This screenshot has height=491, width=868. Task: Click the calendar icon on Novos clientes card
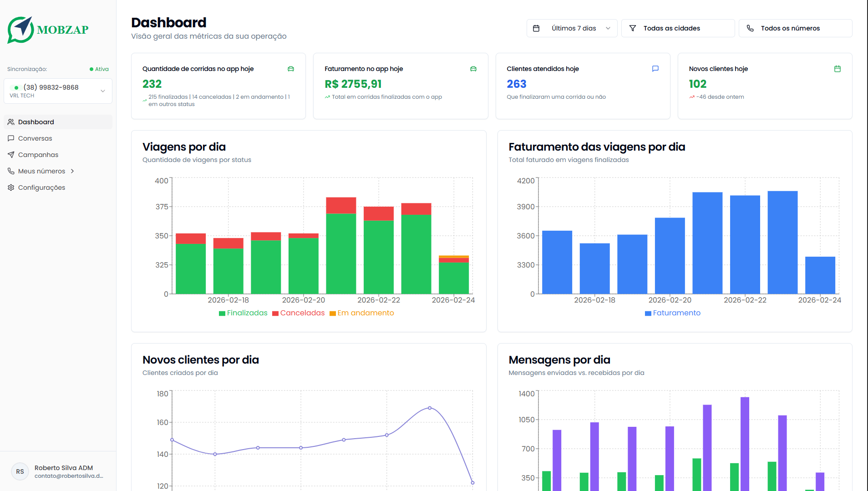point(838,69)
